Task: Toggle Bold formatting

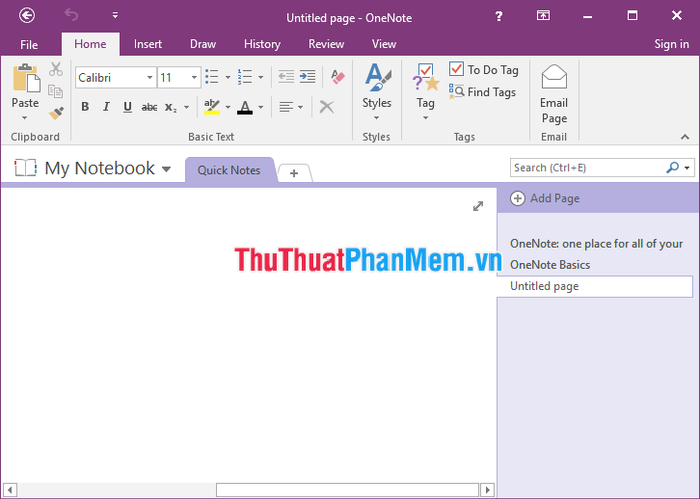Action: (85, 107)
